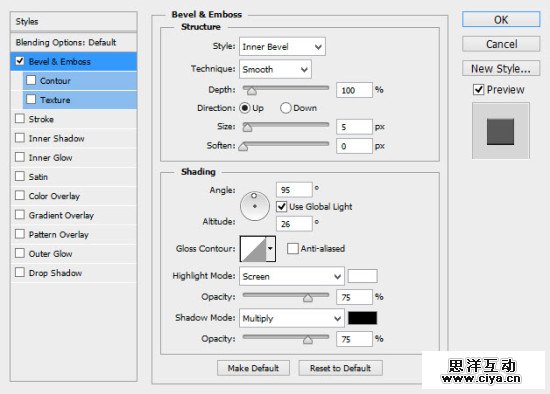
Task: Select the Gradient Overlay label
Action: pyautogui.click(x=61, y=215)
